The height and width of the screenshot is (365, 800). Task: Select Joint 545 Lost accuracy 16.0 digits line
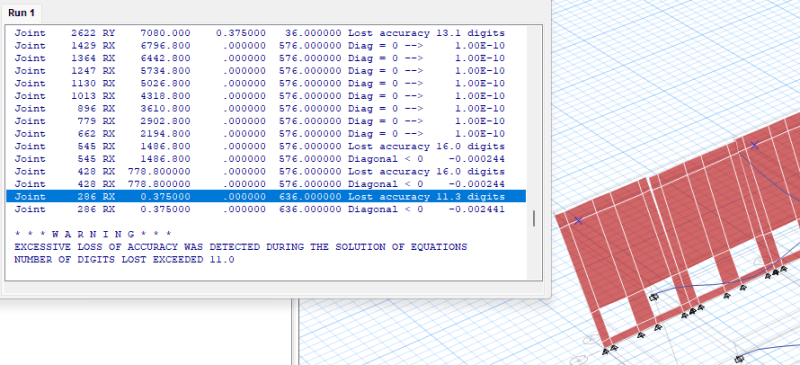pyautogui.click(x=260, y=146)
